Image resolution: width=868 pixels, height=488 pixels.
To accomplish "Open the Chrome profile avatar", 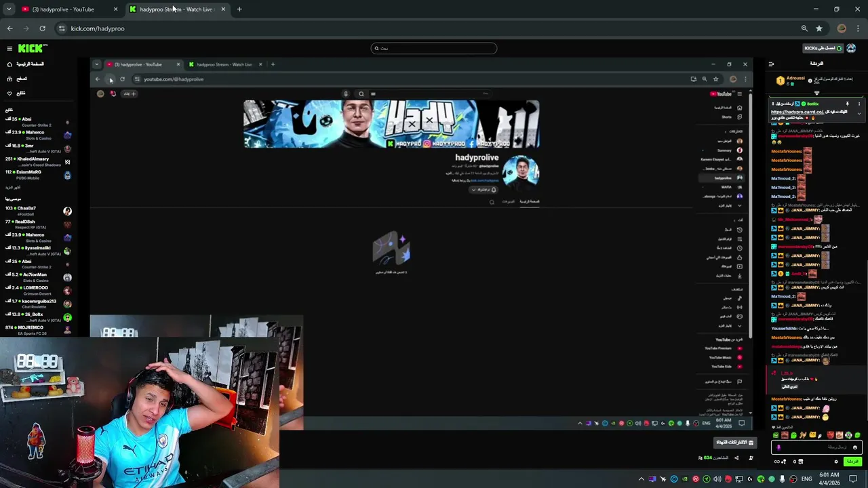I will (x=842, y=28).
